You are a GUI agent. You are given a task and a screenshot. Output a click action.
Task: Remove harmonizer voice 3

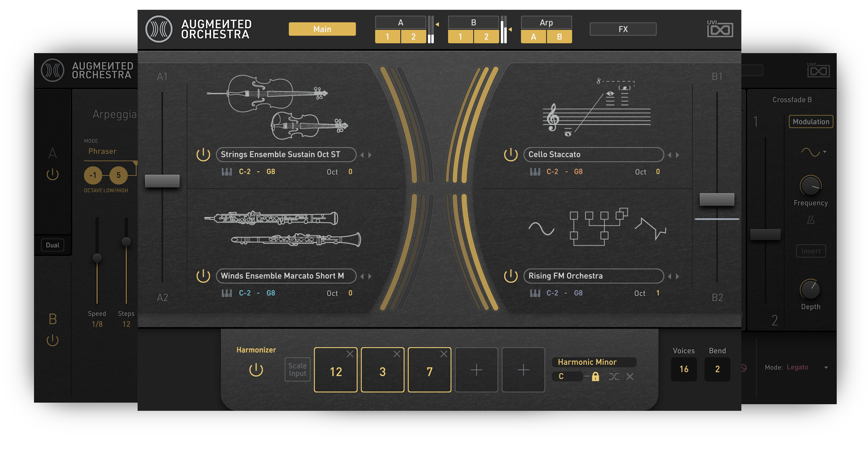(397, 354)
